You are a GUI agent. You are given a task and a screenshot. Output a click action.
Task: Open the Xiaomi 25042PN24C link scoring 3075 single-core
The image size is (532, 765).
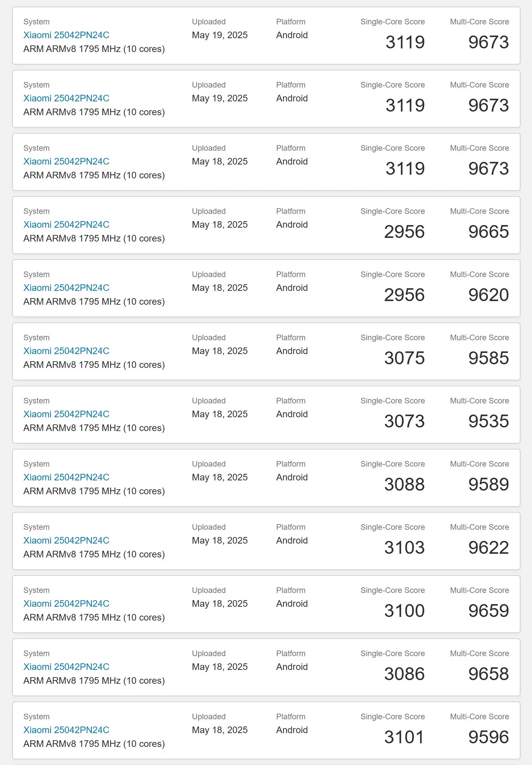[66, 351]
